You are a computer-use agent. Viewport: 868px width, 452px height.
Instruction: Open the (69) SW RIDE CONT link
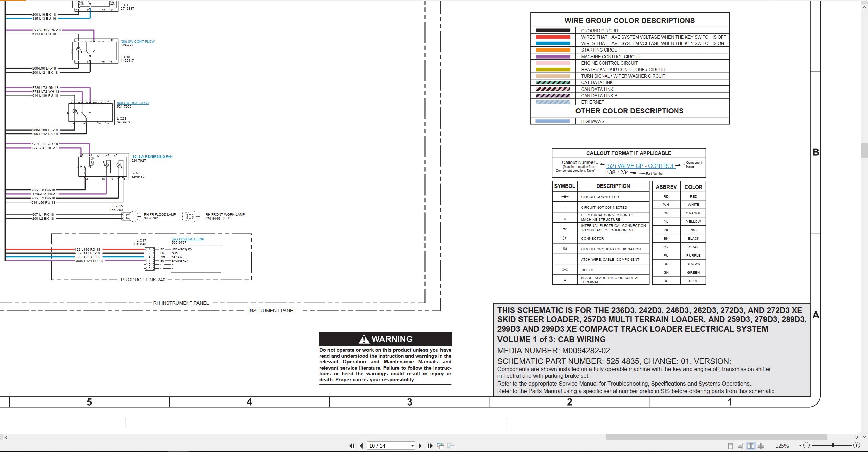click(x=133, y=103)
